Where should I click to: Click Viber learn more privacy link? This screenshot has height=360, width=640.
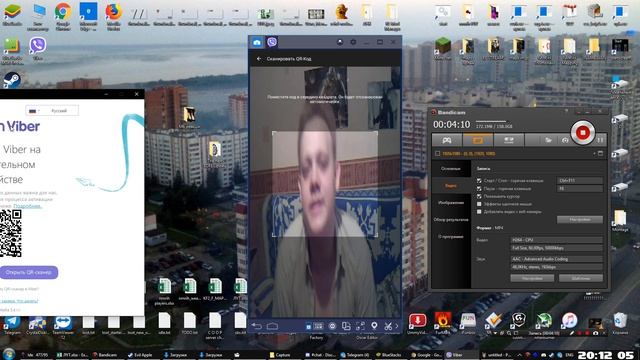[x=27, y=206]
